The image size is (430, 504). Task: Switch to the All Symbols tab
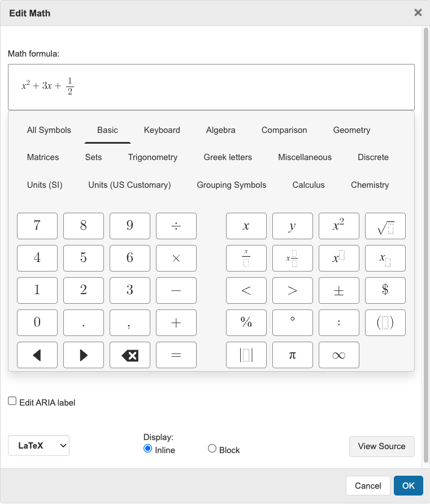pyautogui.click(x=49, y=130)
